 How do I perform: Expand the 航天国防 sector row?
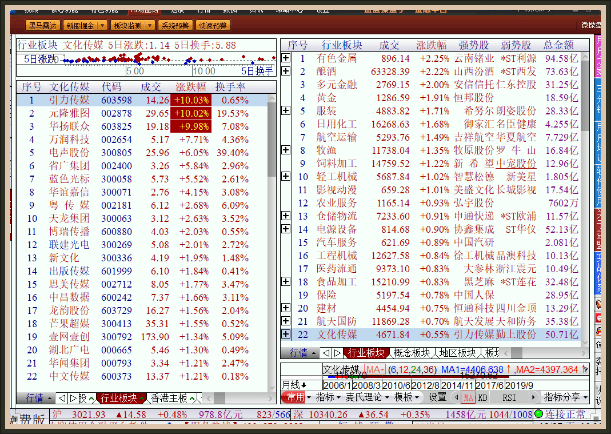[x=286, y=321]
